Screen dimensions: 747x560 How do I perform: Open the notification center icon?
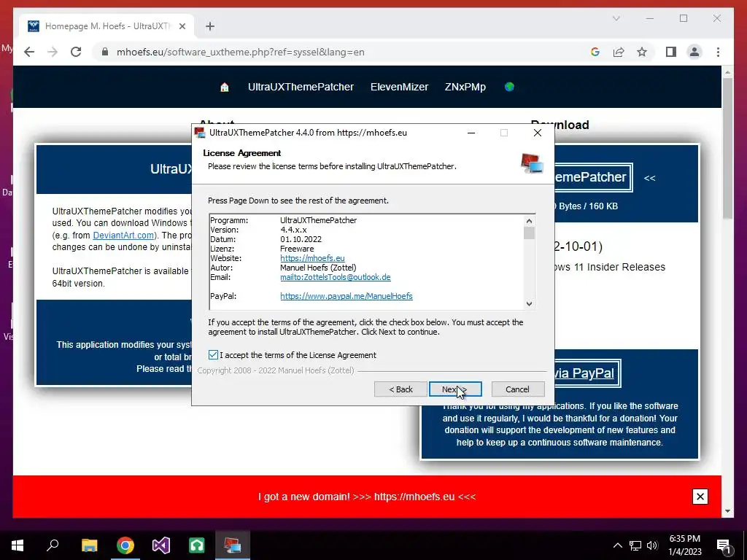(724, 545)
